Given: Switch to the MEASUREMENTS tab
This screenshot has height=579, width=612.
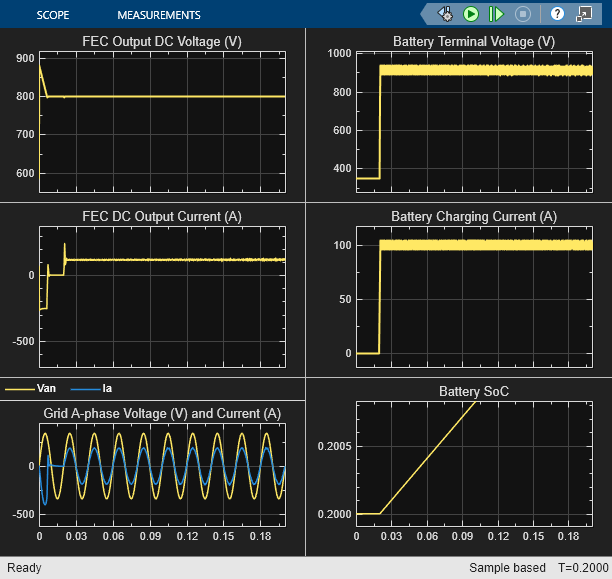Looking at the screenshot, I should (x=159, y=15).
